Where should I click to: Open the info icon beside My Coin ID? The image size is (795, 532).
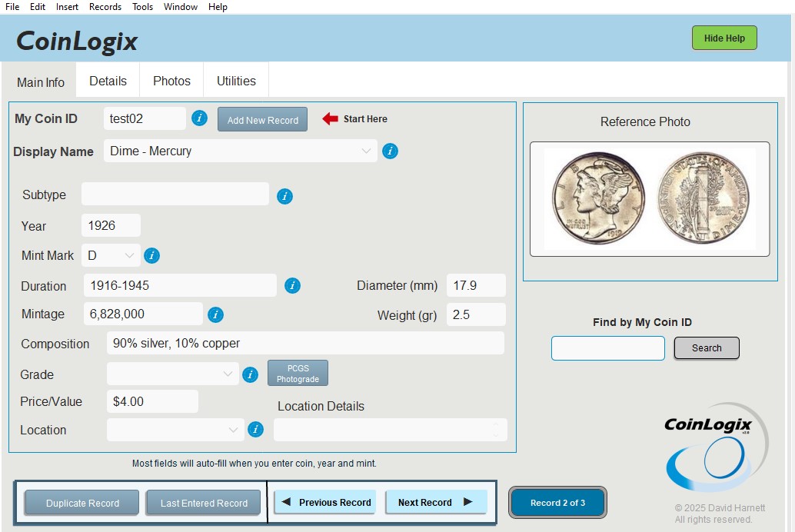click(199, 118)
